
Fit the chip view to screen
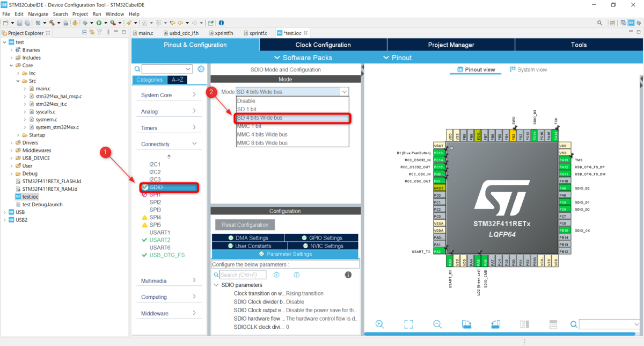tap(408, 324)
